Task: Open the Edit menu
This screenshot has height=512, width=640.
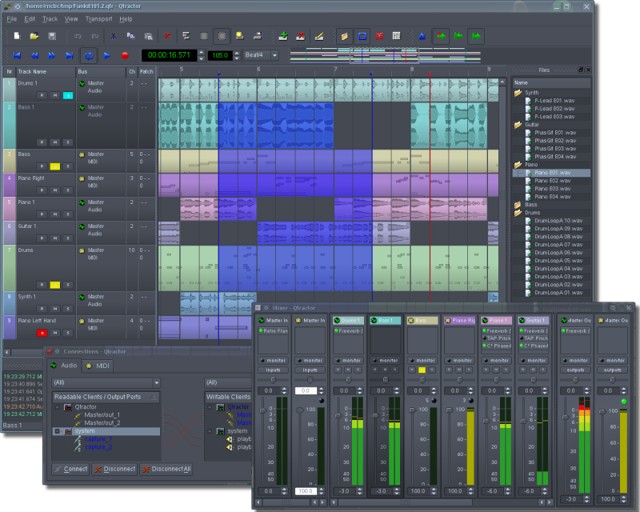Action: click(30, 19)
